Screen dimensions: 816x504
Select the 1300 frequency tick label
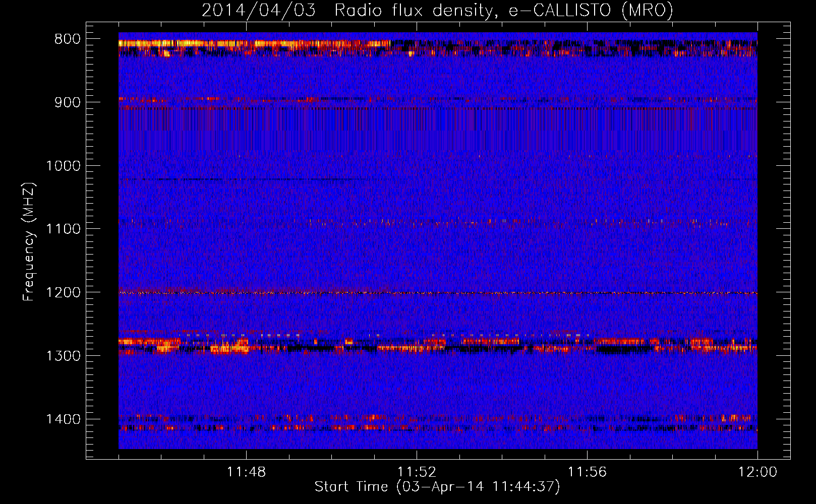pyautogui.click(x=63, y=356)
